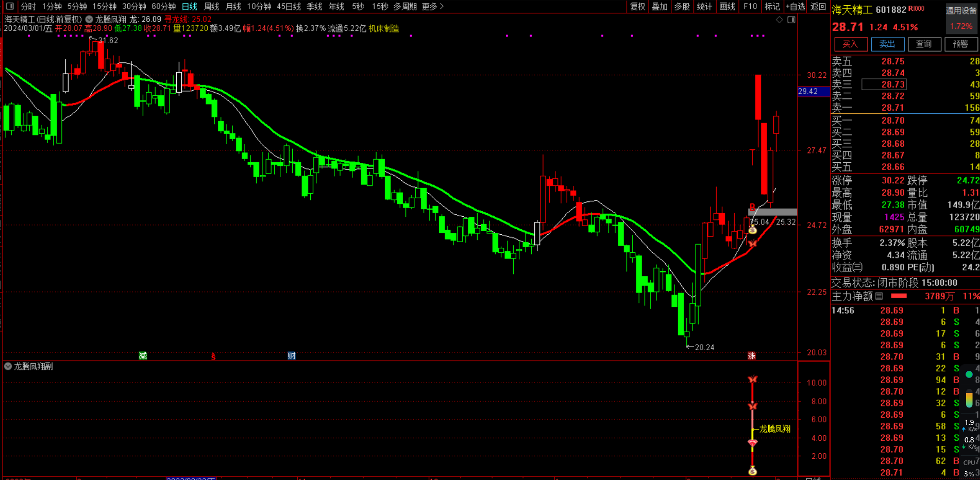The width and height of the screenshot is (980, 480).
Task: Switch to 5秒 period
Action: point(358,6)
